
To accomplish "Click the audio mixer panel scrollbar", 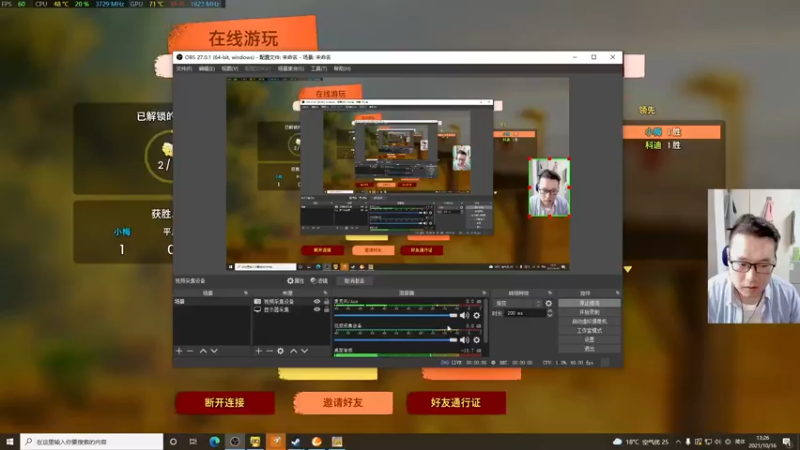I will [486, 321].
